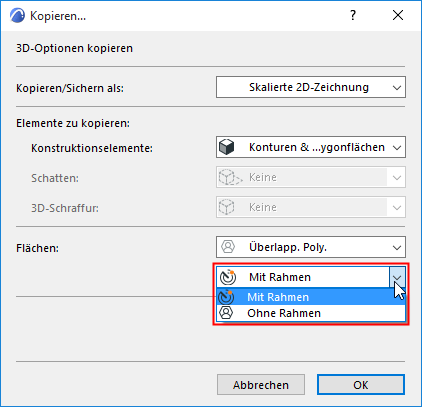422x407 pixels.
Task: Click the icon next to Ohne Rahmen
Action: point(226,313)
